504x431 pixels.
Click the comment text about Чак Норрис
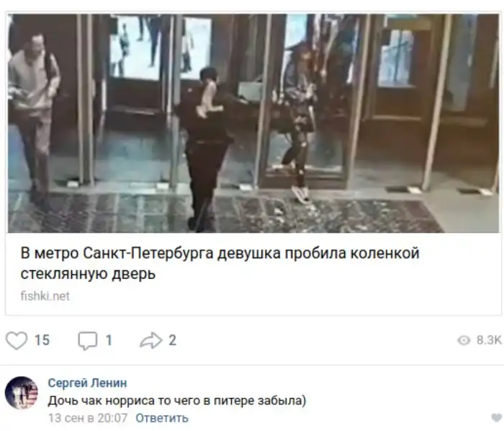tap(177, 401)
